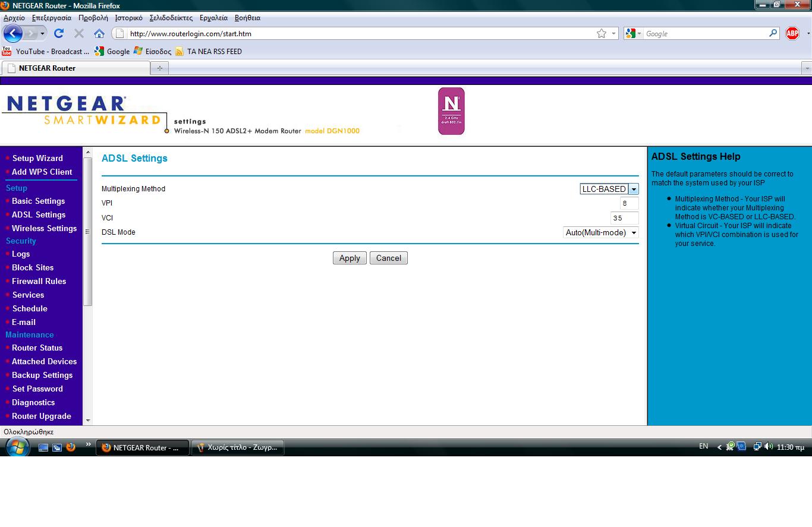Go to Basic Settings

(x=38, y=201)
